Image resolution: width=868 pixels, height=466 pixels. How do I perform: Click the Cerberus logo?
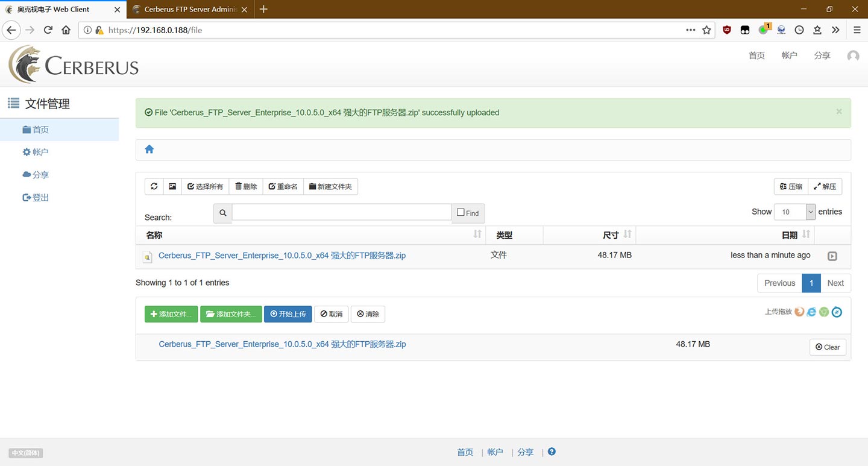(74, 65)
